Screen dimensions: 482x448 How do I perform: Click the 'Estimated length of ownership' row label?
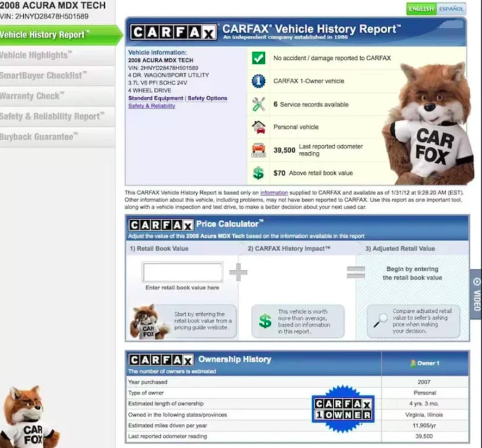coord(166,403)
